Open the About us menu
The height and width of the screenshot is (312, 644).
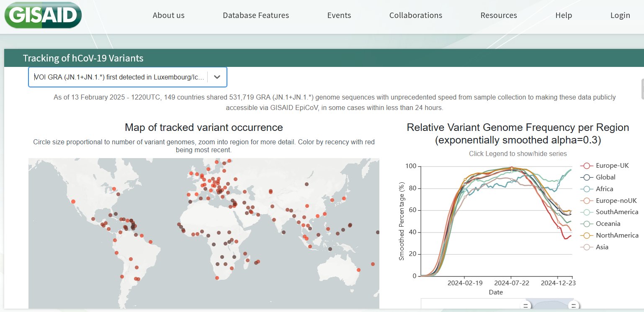point(168,15)
